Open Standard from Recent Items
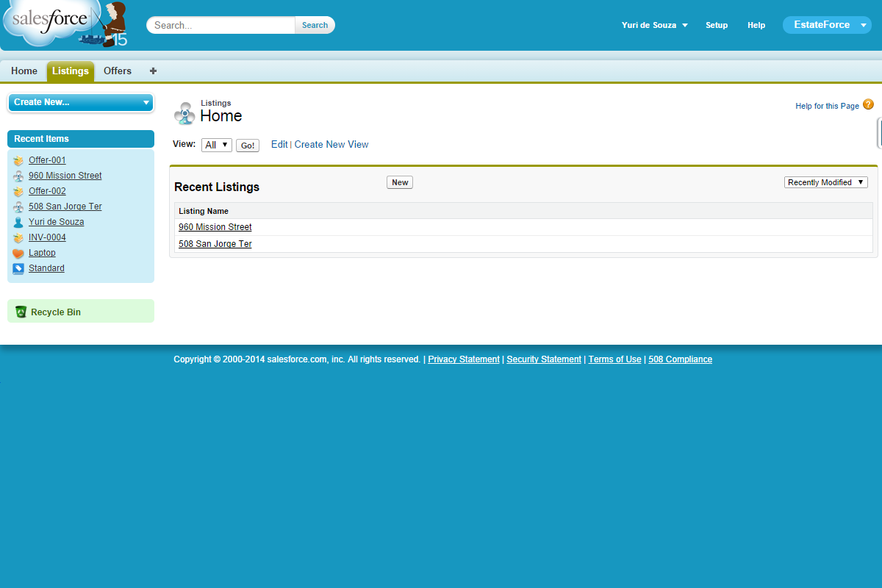 46,268
